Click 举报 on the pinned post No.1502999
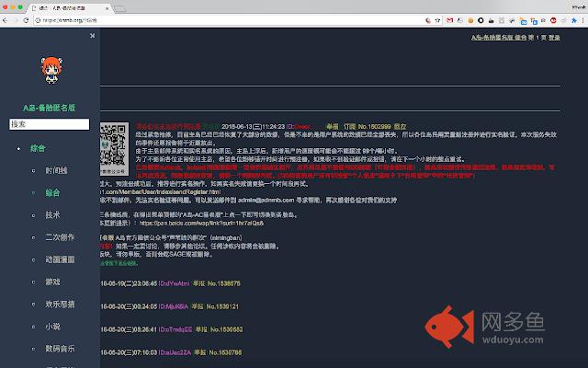Screen dimensions: 588x368 (333, 127)
